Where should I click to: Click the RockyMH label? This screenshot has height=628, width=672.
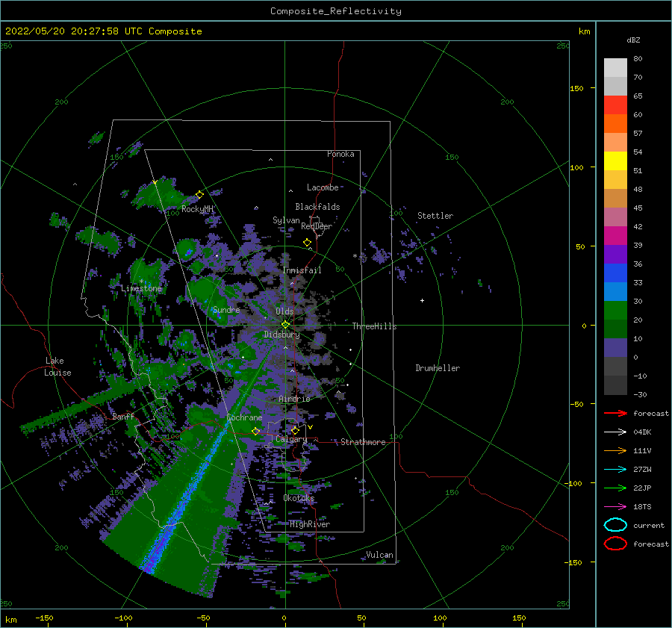197,209
